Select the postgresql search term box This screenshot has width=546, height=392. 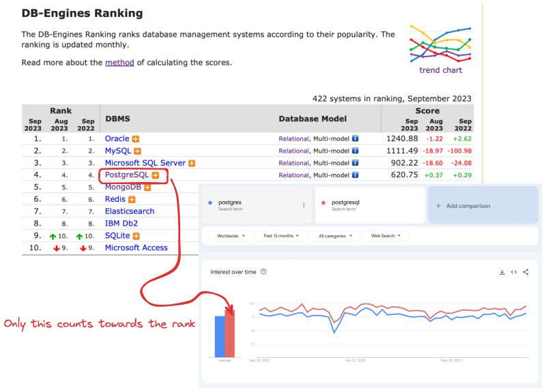(370, 205)
